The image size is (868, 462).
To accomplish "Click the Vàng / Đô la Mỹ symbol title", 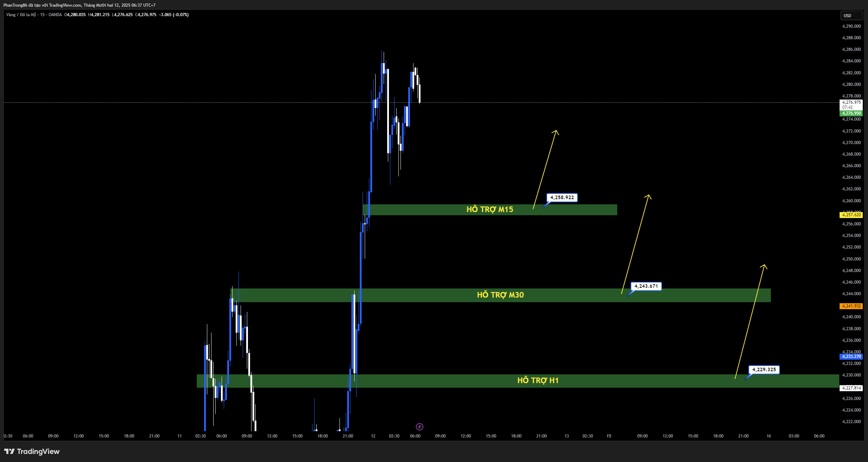I will pos(21,15).
